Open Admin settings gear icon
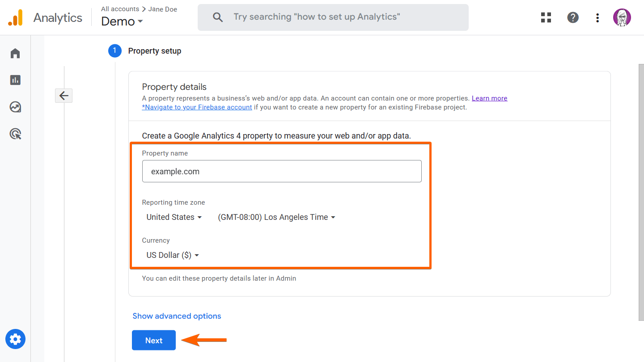This screenshot has height=362, width=644. click(x=15, y=339)
